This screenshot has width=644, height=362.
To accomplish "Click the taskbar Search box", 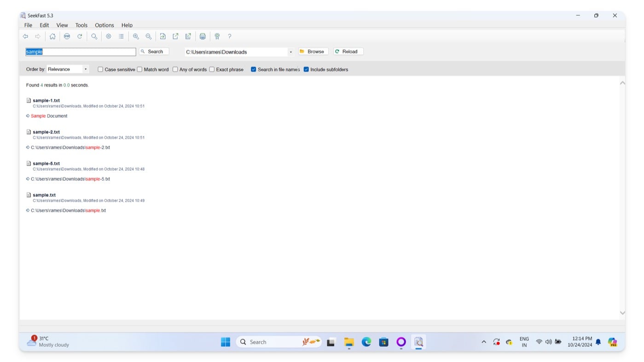I will [279, 342].
